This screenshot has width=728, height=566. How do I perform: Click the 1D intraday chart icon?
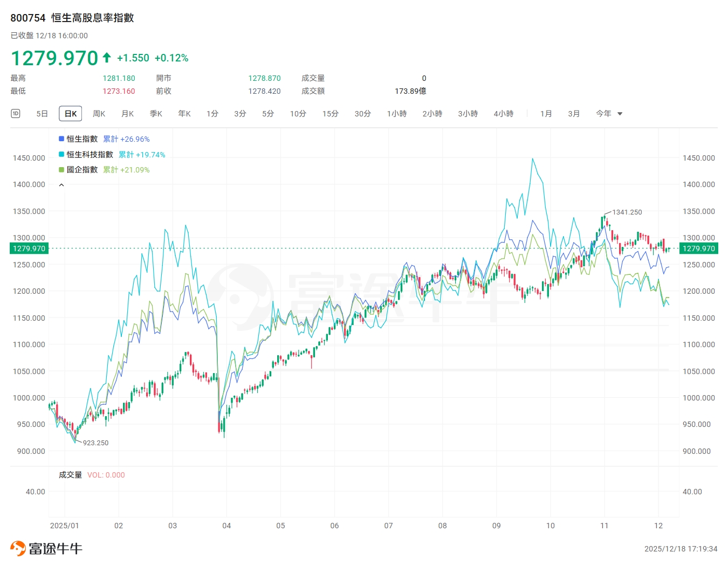pos(16,113)
